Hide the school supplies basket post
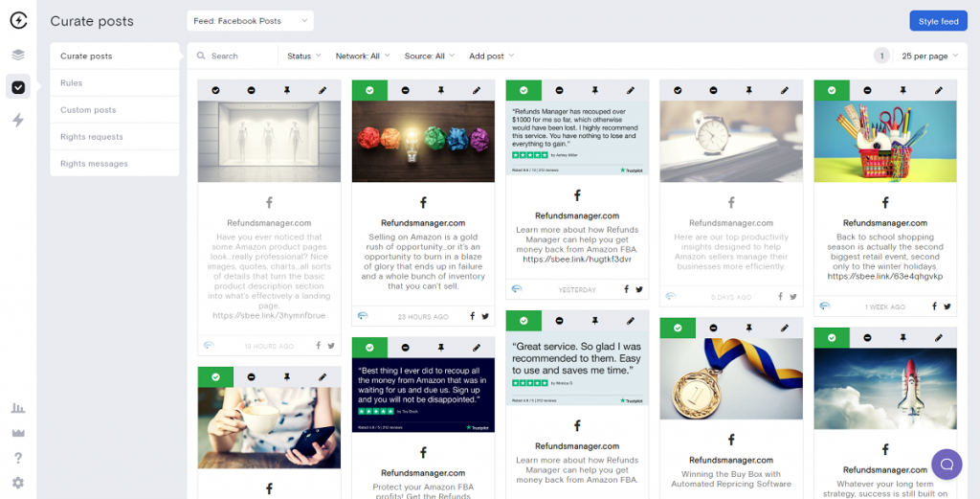The height and width of the screenshot is (499, 980). point(867,91)
